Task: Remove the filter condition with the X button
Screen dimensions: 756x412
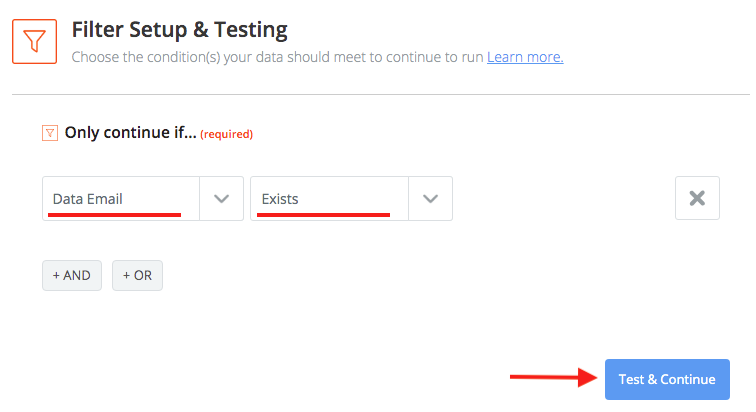Action: click(697, 198)
